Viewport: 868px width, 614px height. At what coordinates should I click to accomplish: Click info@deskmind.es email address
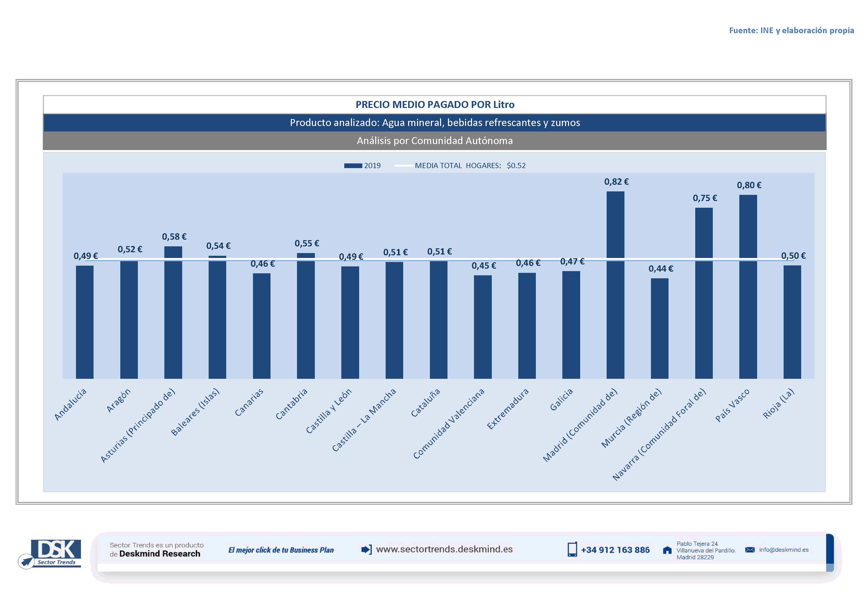[784, 549]
